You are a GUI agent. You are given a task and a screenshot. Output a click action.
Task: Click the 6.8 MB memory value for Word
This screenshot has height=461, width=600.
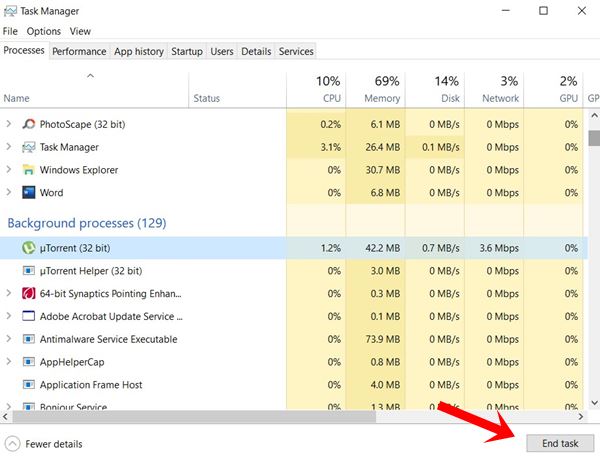[x=385, y=192]
